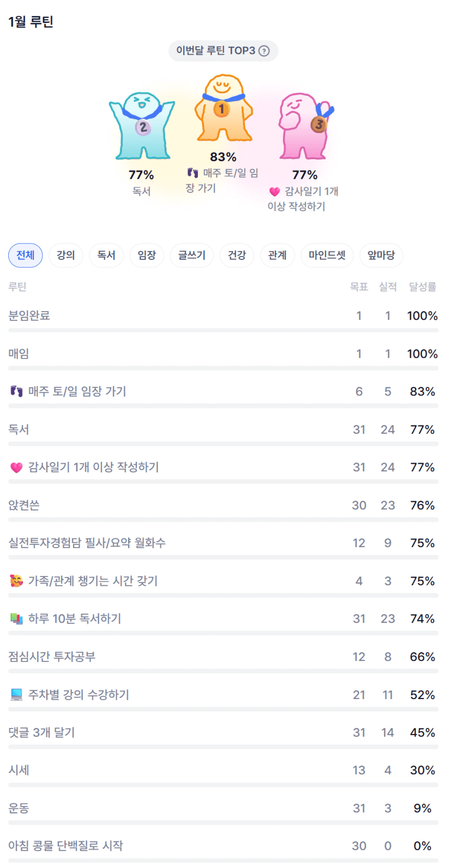Click the books icon in 하루 10분 독서하기 row
The width and height of the screenshot is (451, 868).
click(x=16, y=619)
